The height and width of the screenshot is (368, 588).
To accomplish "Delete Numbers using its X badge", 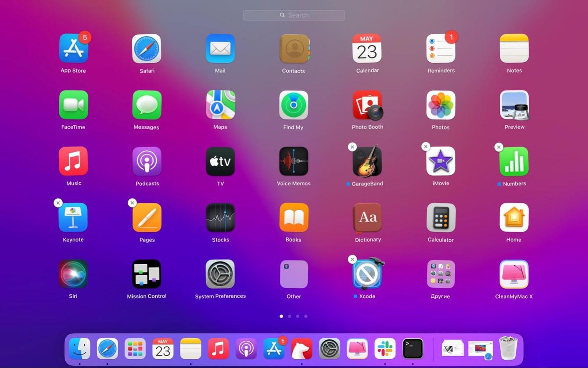I will (x=498, y=147).
